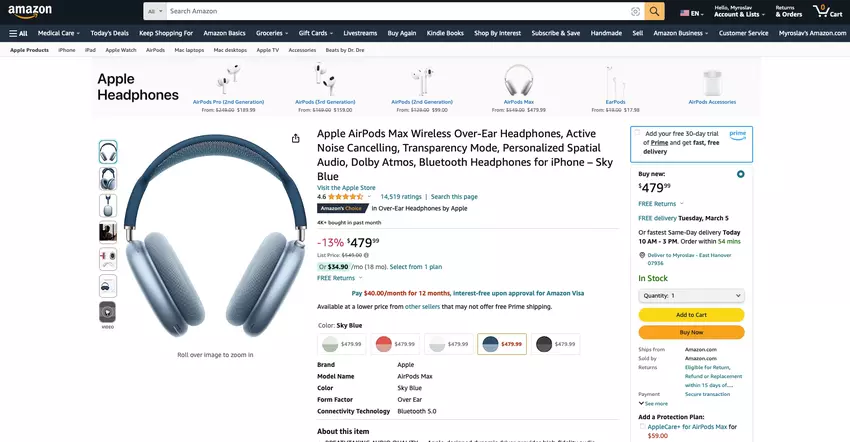
Task: Expand See more seller details
Action: pyautogui.click(x=653, y=403)
